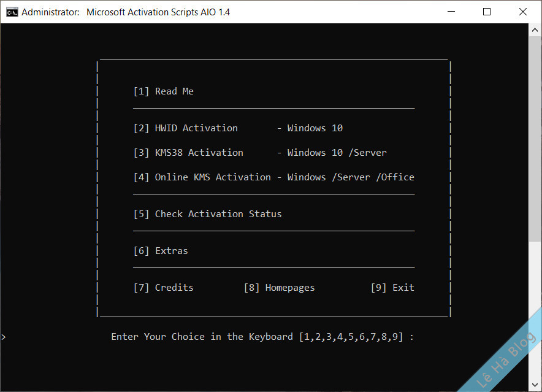Click the keyboard choice input prompt line
Viewport: 542px width, 392px height.
tap(262, 336)
